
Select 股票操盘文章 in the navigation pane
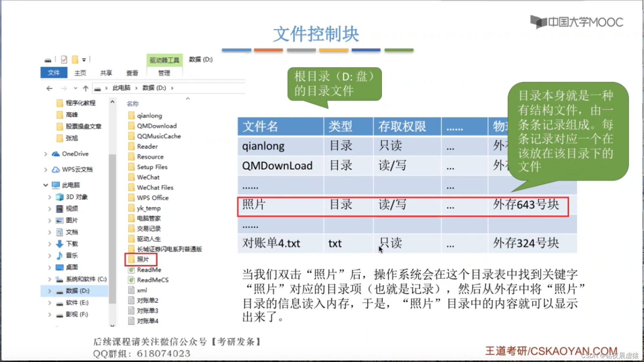[x=79, y=126]
